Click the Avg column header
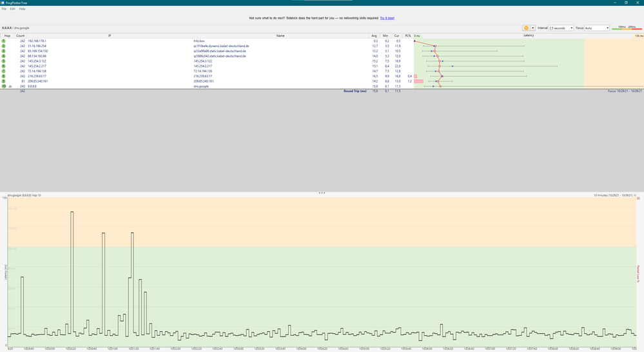The height and width of the screenshot is (352, 644). click(374, 35)
